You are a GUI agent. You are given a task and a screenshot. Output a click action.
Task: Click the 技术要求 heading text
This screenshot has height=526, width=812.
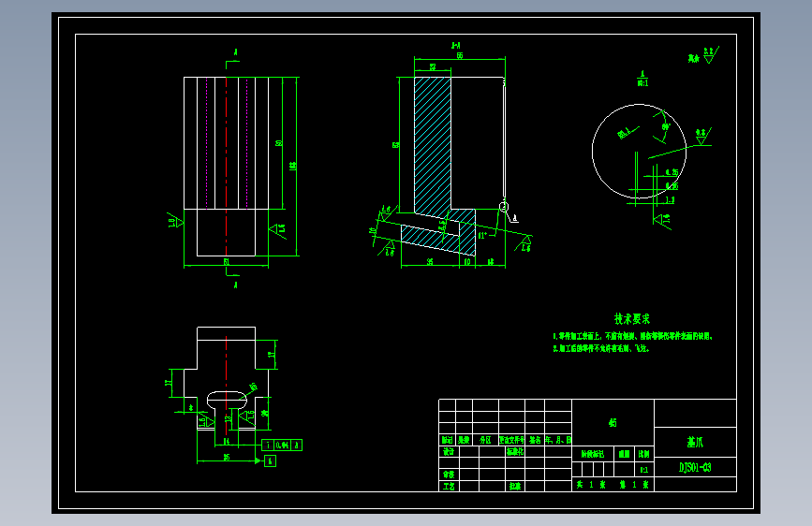(632, 319)
